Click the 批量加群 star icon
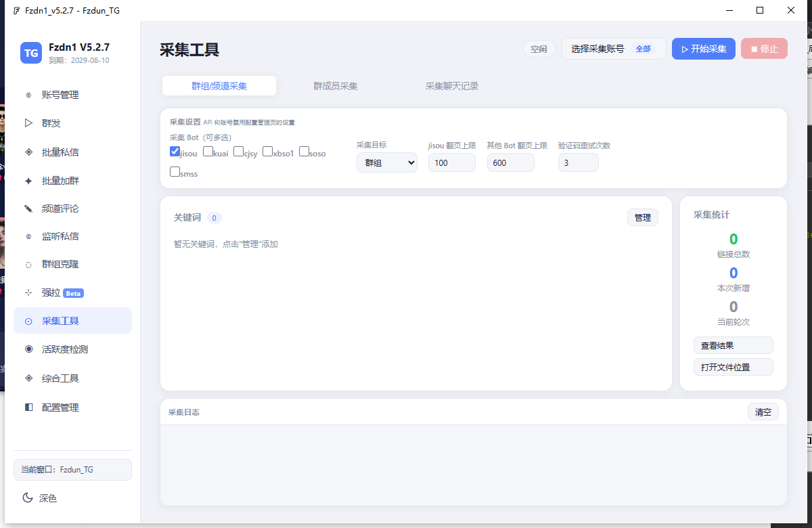The width and height of the screenshot is (812, 528). (x=28, y=181)
